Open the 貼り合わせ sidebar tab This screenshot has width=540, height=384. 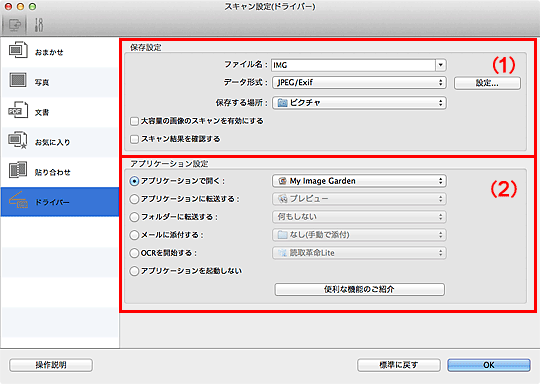(x=60, y=172)
